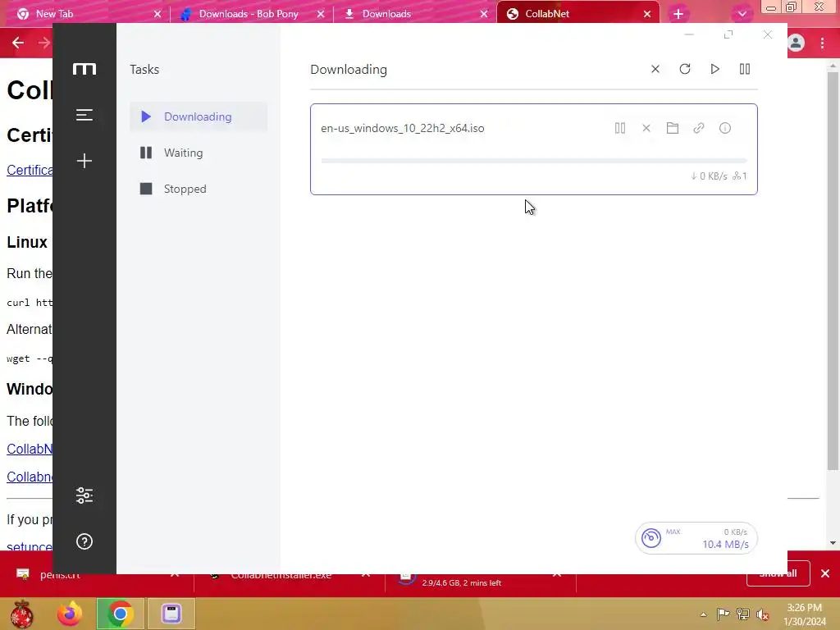Select the Downloading tasks tab
The width and height of the screenshot is (840, 630).
coord(199,116)
